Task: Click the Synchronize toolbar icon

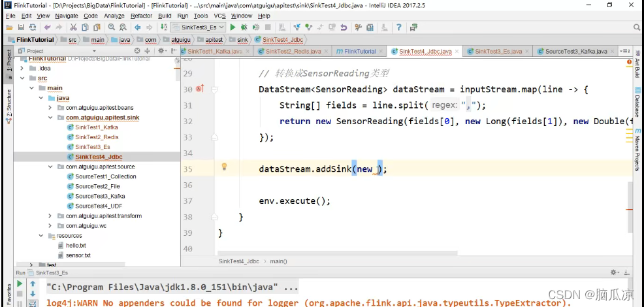Action: tap(33, 27)
